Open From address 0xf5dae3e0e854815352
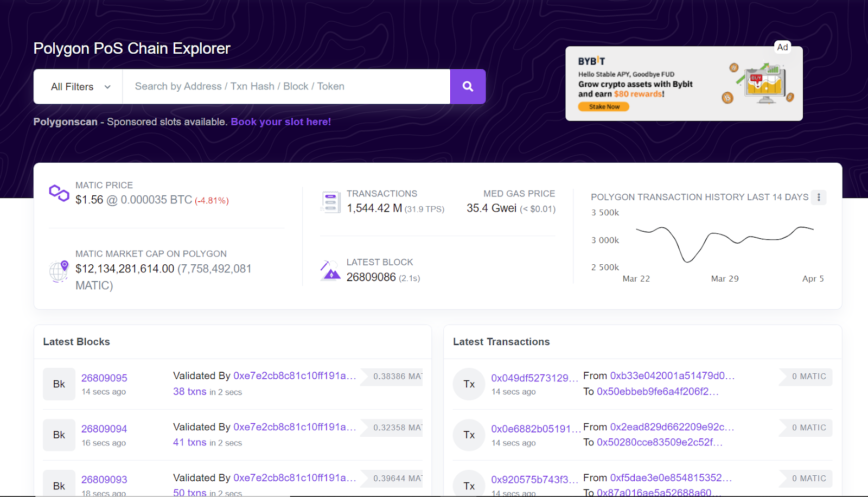868x497 pixels. click(x=671, y=477)
